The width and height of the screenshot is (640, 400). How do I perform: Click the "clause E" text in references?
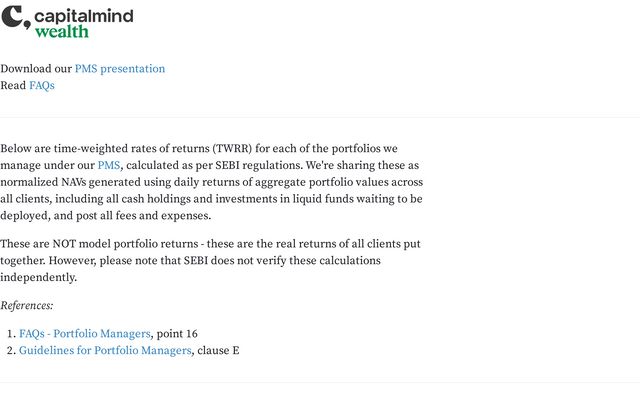coord(218,351)
